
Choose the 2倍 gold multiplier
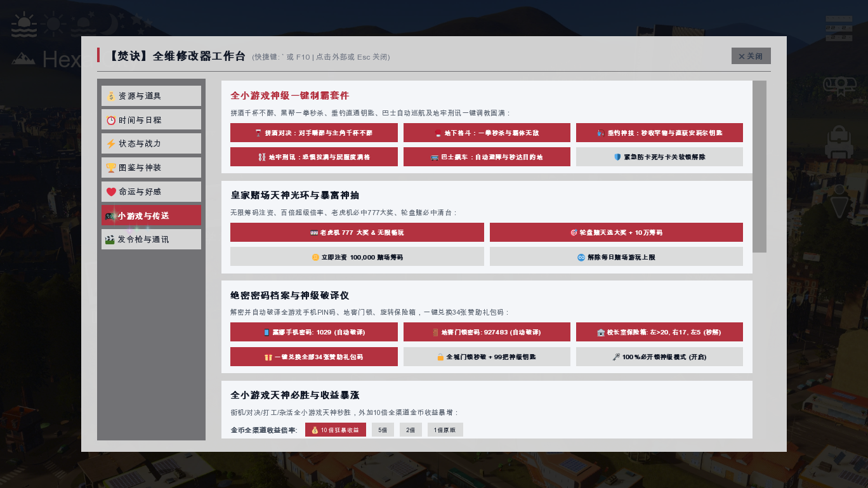click(411, 430)
